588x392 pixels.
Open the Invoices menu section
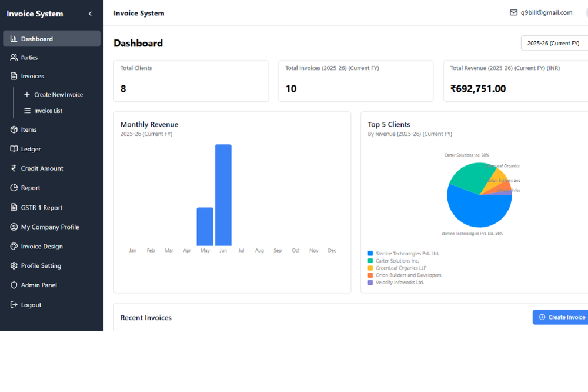tap(52, 76)
